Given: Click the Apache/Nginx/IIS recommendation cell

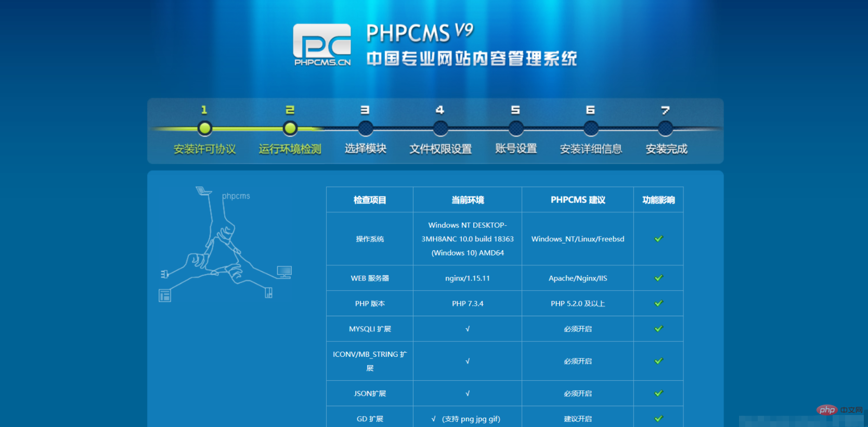Looking at the screenshot, I should (578, 278).
